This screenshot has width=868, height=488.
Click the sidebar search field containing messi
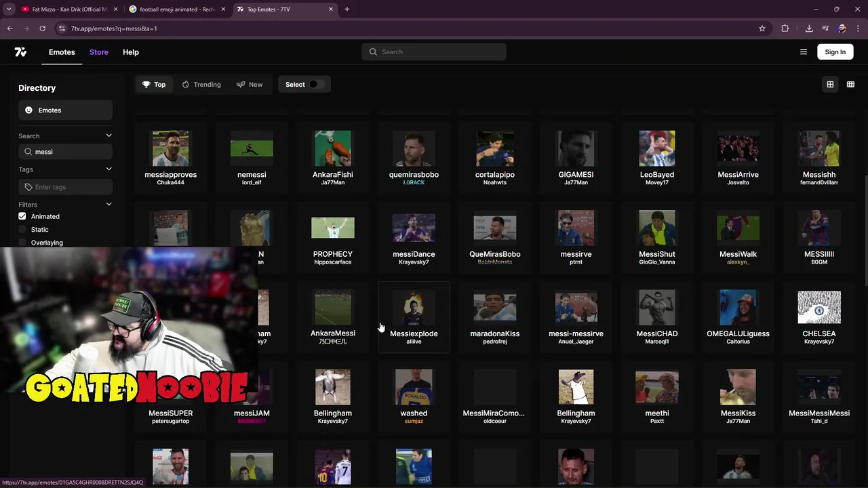(x=65, y=152)
